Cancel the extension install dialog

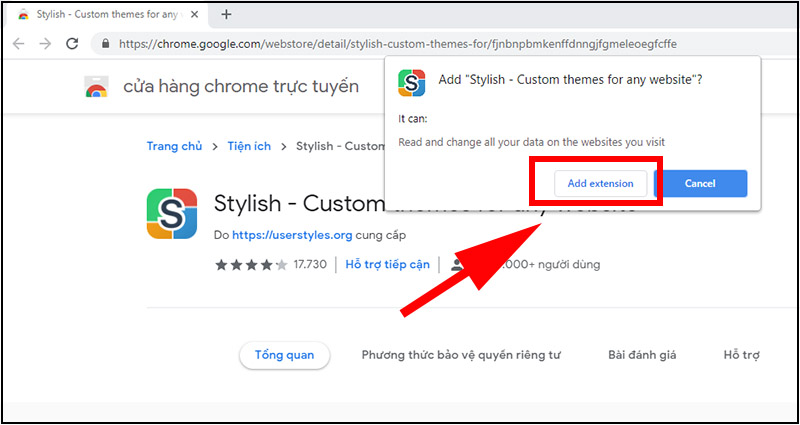pos(700,184)
